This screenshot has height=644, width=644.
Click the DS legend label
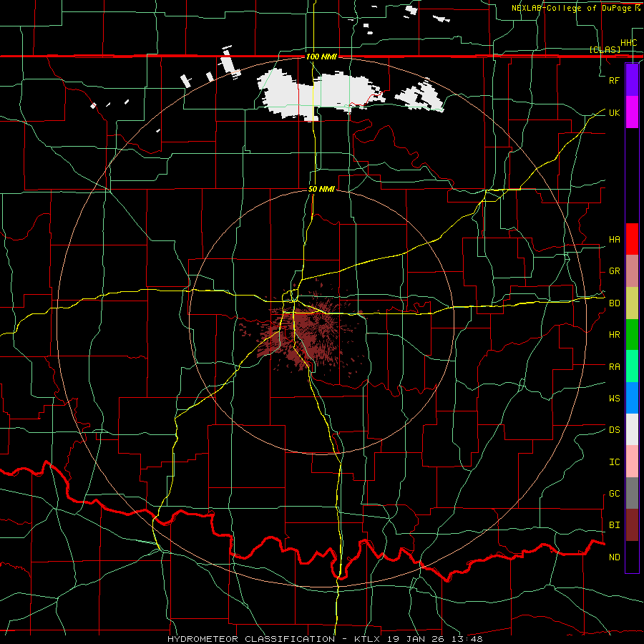tap(614, 430)
